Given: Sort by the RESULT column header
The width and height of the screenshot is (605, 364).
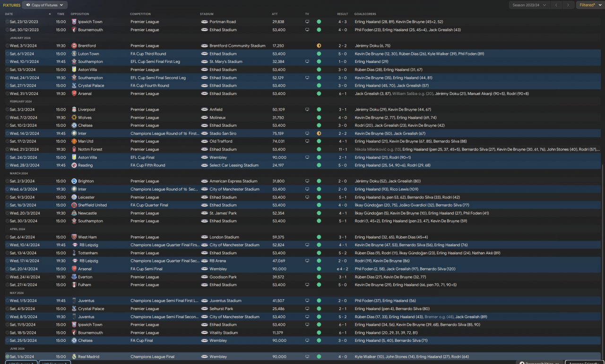Looking at the screenshot, I should pyautogui.click(x=342, y=14).
